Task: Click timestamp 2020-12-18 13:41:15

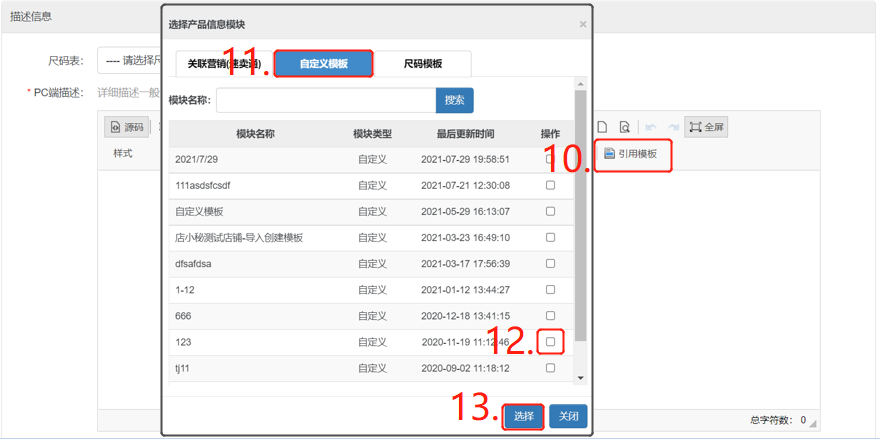Action: point(465,315)
